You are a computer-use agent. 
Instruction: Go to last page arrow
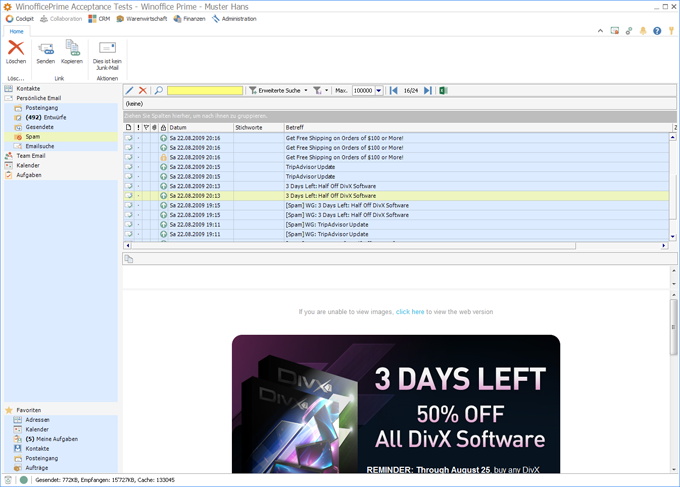point(428,90)
